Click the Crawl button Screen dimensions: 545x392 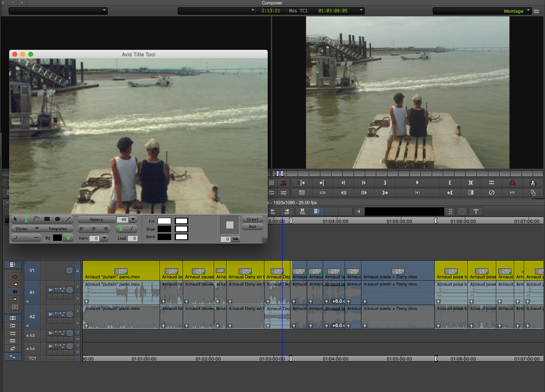[252, 219]
